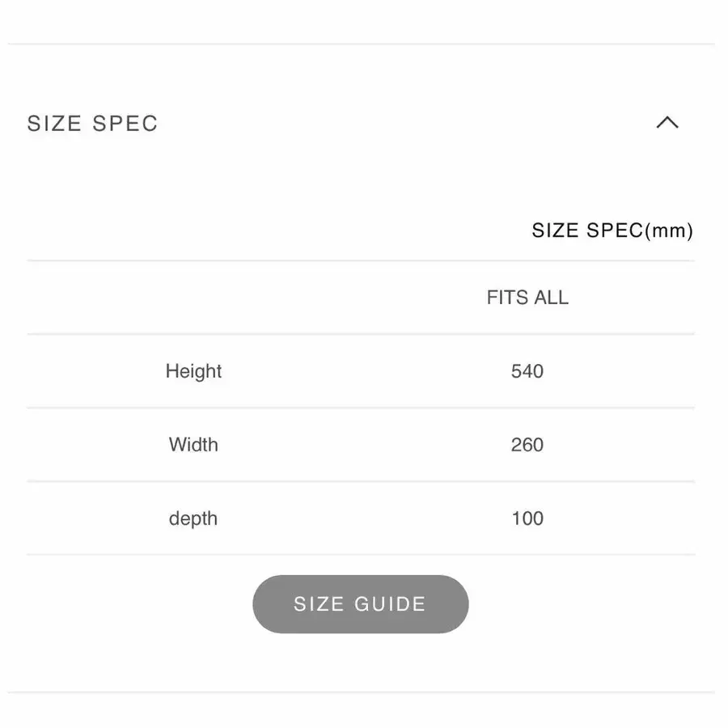Select the 260 width value
Image resolution: width=728 pixels, height=728 pixels.
(x=527, y=444)
